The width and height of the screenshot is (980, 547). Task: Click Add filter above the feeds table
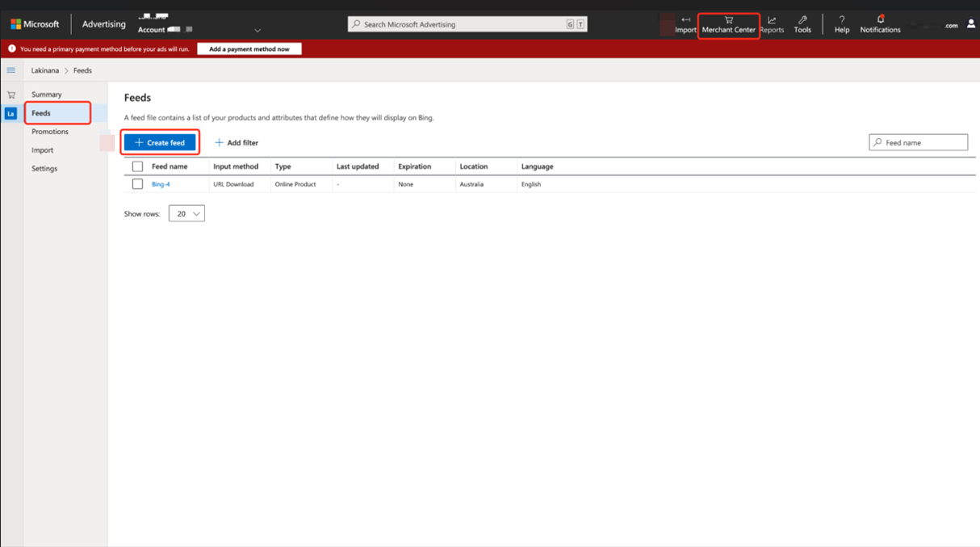[x=237, y=143]
